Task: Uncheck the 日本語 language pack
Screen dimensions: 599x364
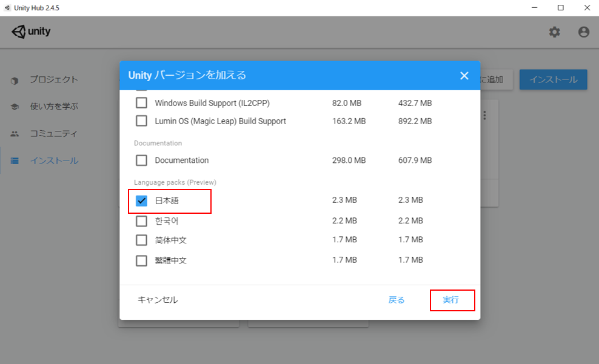Action: pos(141,200)
